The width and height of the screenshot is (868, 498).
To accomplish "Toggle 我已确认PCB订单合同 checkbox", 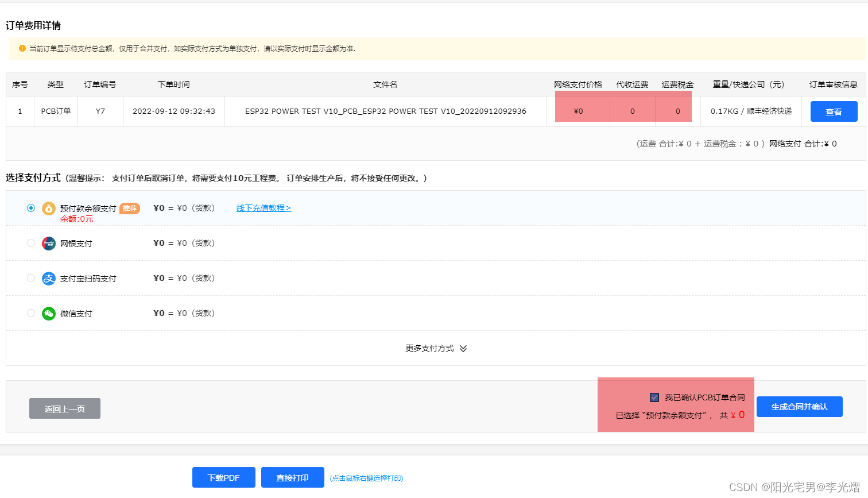I will pos(654,397).
